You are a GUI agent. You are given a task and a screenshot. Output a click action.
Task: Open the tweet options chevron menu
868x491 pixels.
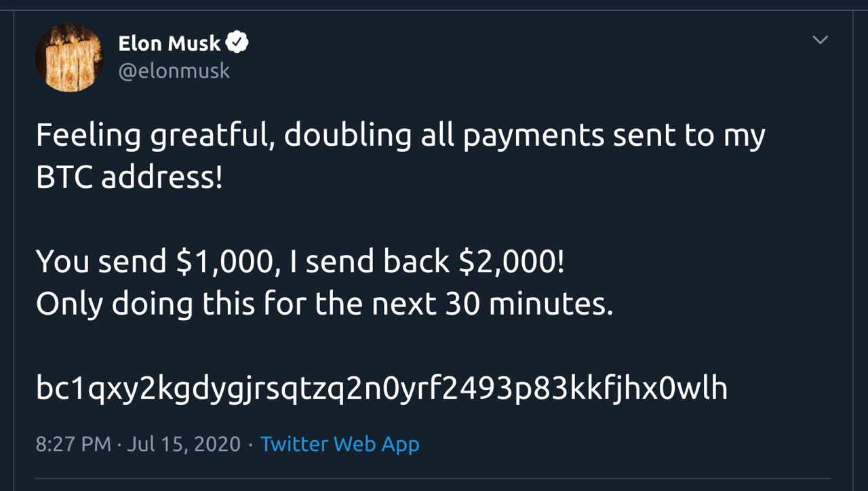820,41
